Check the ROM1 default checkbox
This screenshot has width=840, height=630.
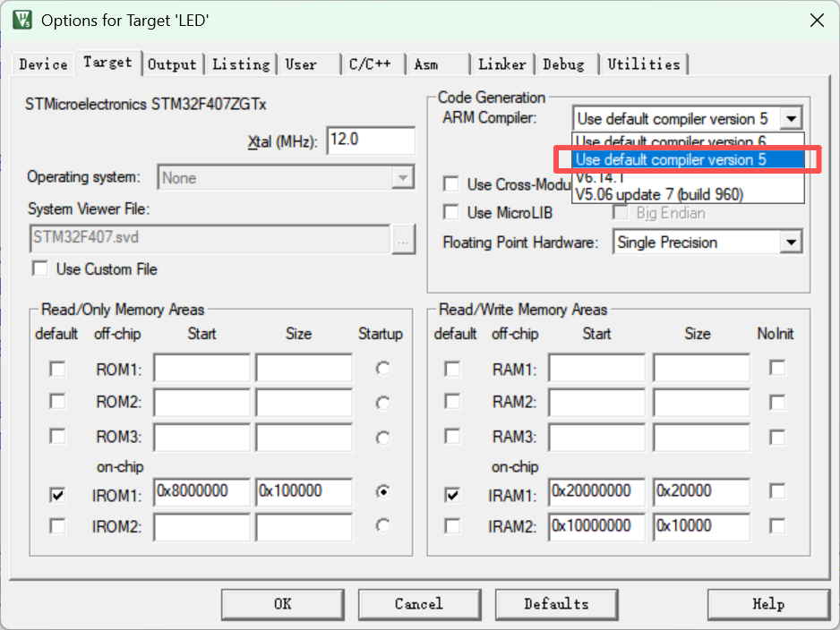click(57, 370)
